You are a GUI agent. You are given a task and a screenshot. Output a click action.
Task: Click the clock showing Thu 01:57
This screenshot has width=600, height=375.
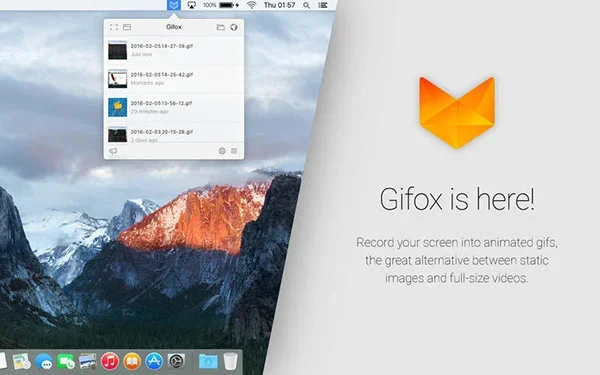click(279, 5)
